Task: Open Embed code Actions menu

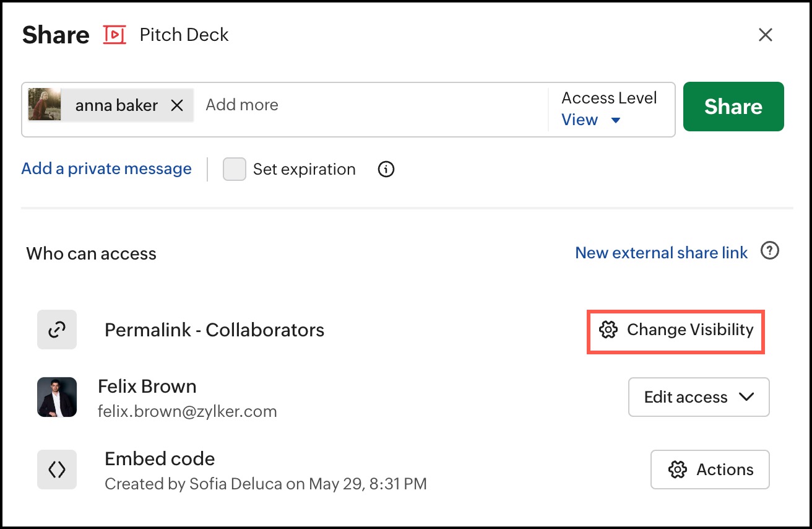Action: click(x=710, y=470)
